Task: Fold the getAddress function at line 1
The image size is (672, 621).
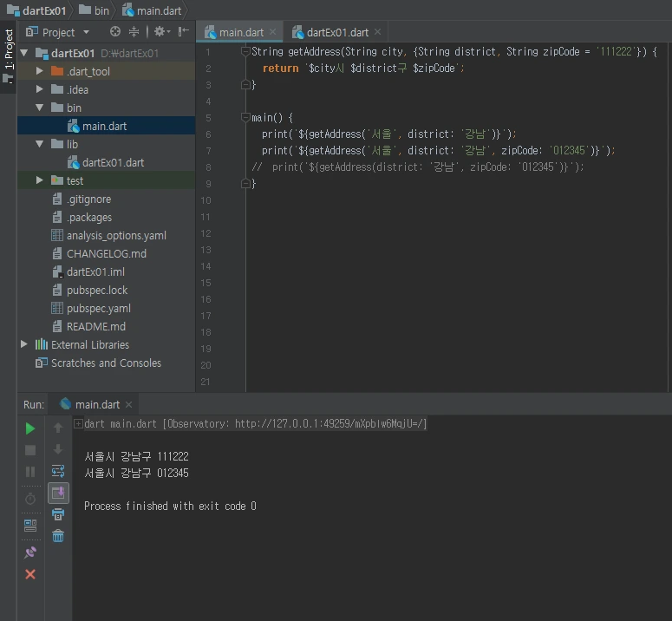Action: click(x=245, y=52)
